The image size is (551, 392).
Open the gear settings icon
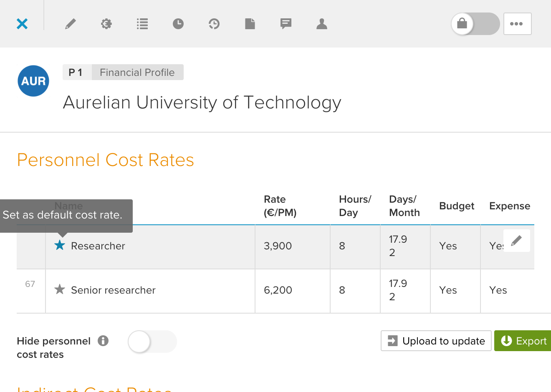(x=106, y=24)
